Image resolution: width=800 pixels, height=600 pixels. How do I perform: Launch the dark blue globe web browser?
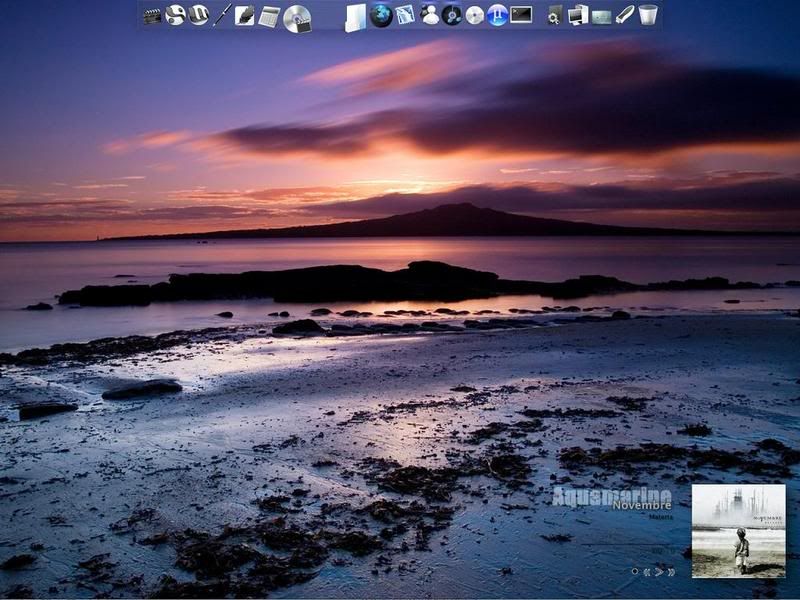[381, 16]
